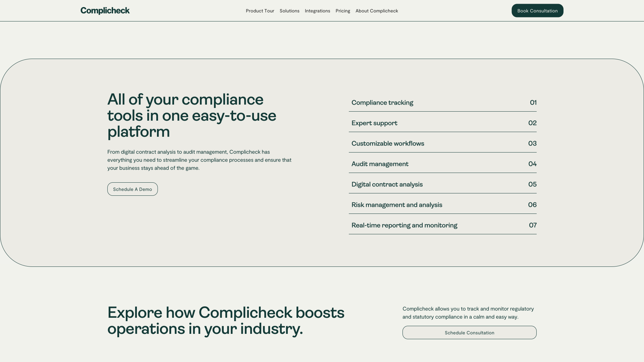Click the Schedule Consultation button

pyautogui.click(x=469, y=333)
